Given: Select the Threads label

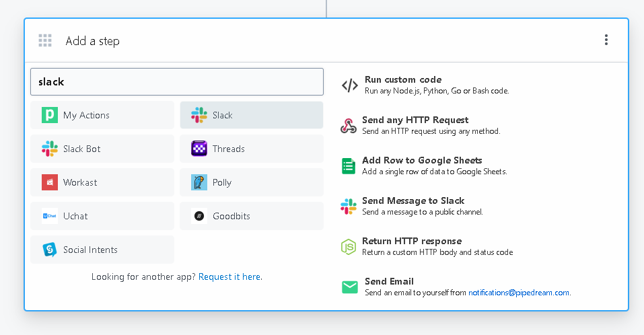Looking at the screenshot, I should [228, 149].
